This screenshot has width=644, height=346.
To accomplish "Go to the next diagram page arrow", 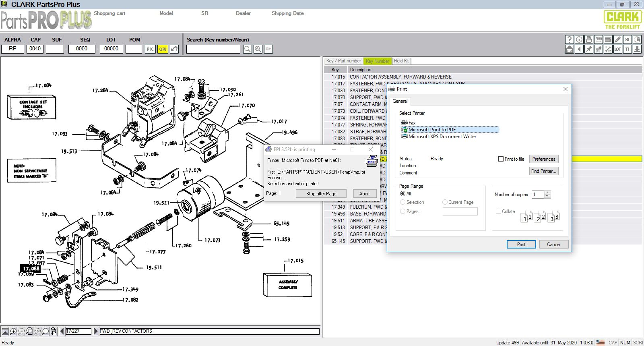I will coord(96,331).
